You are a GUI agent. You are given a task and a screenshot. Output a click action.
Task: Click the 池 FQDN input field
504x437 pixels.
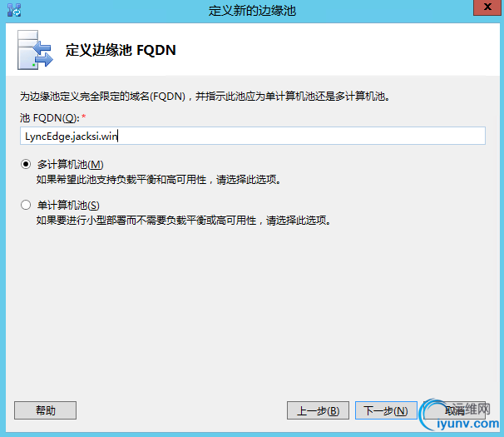pyautogui.click(x=253, y=136)
